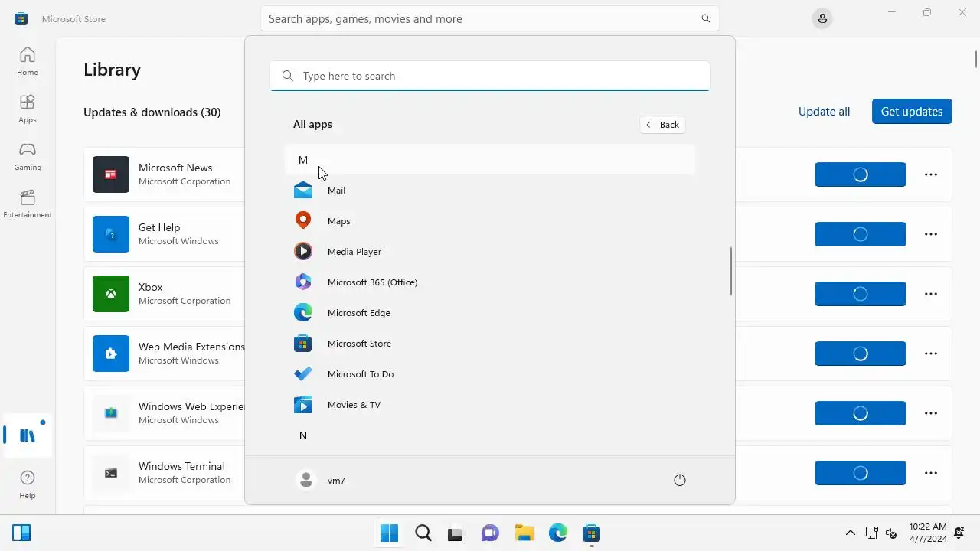
Task: Open Microsoft 365 (Office) icon
Action: [x=303, y=282]
